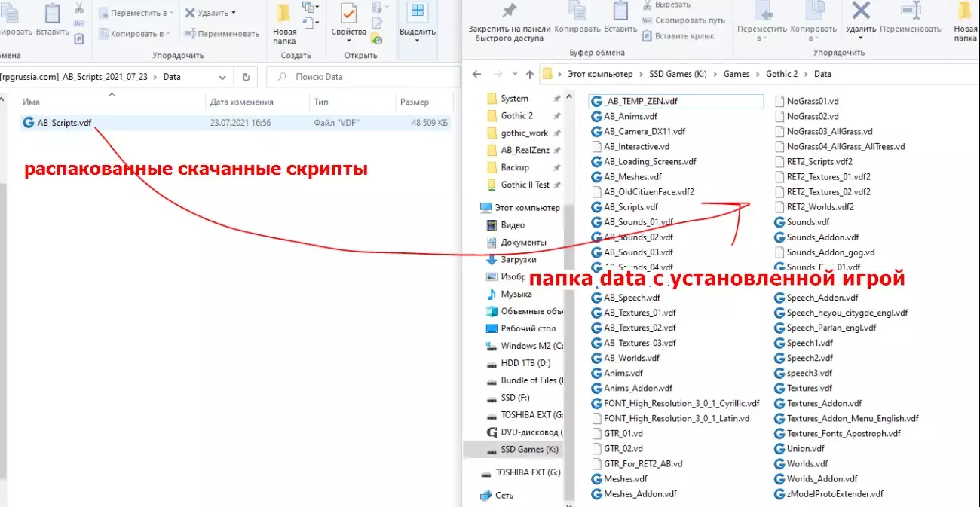Click Вырезать in the right window ribbon

click(x=666, y=5)
